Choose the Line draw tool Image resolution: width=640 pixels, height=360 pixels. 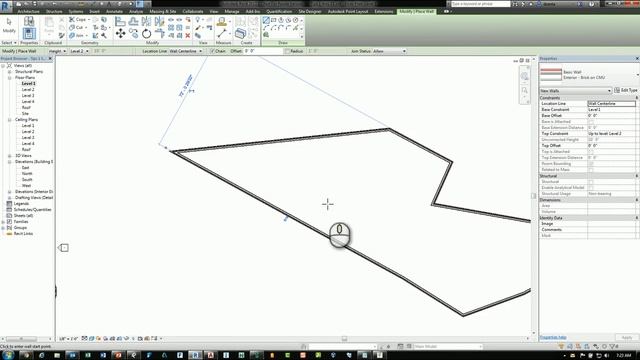[266, 20]
